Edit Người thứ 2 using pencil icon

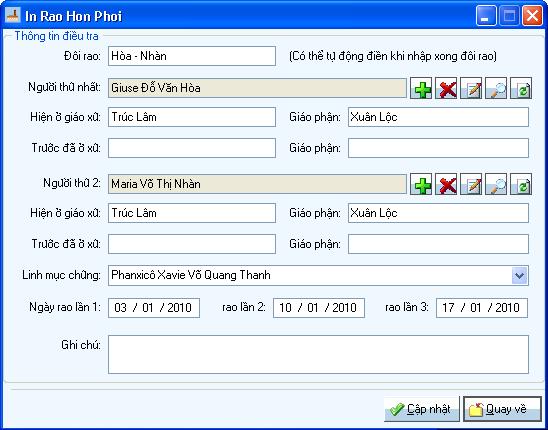(471, 184)
